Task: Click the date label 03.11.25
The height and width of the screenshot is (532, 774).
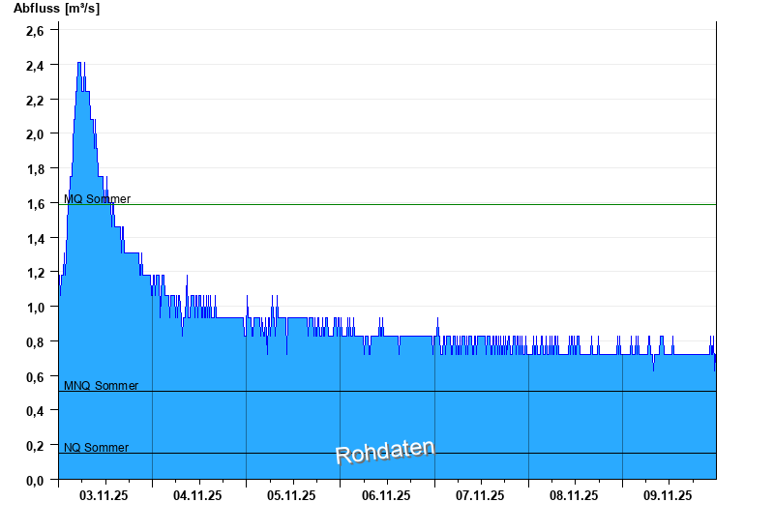Action: pyautogui.click(x=104, y=495)
